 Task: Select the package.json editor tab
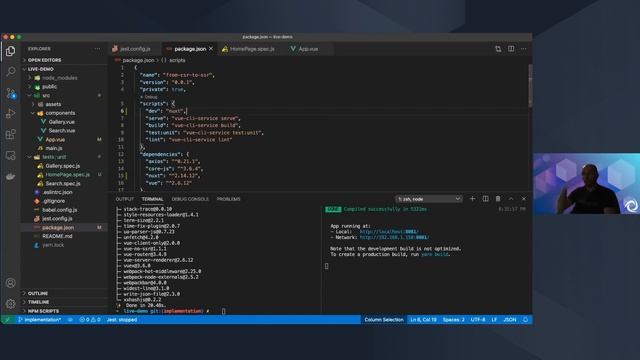(190, 49)
